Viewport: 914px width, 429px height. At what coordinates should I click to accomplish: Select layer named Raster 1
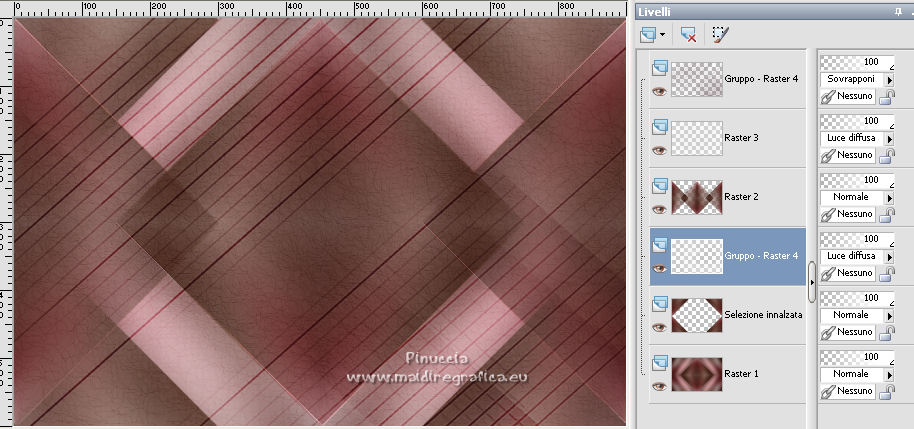point(741,374)
